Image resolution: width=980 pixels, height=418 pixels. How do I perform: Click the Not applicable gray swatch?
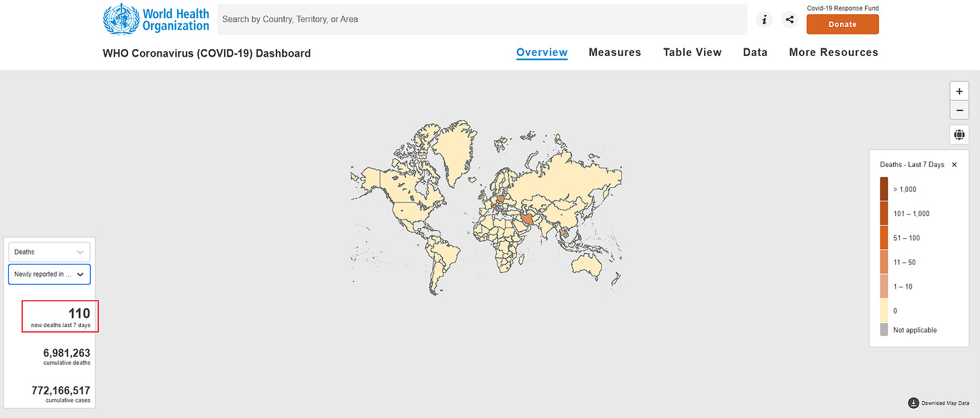click(884, 330)
